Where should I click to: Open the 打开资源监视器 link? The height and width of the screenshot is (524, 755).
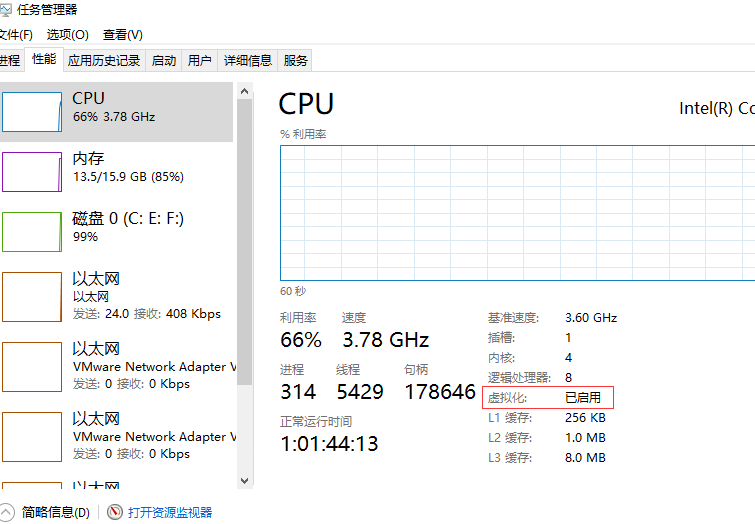coord(170,512)
